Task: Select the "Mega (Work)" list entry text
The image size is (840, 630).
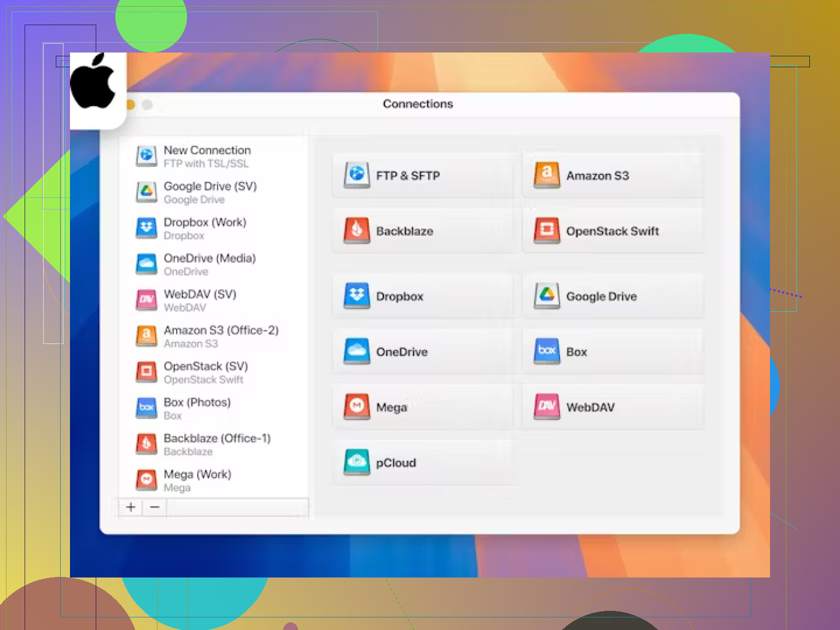Action: point(197,474)
